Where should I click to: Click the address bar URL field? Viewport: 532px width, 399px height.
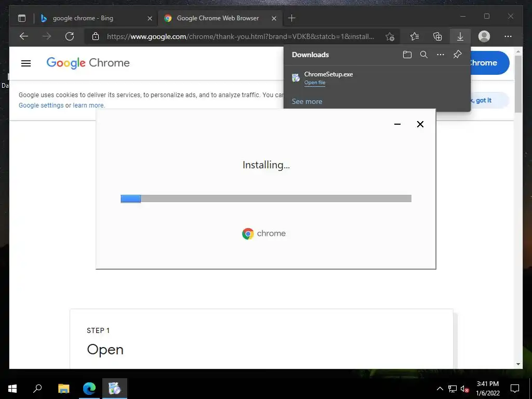241,36
